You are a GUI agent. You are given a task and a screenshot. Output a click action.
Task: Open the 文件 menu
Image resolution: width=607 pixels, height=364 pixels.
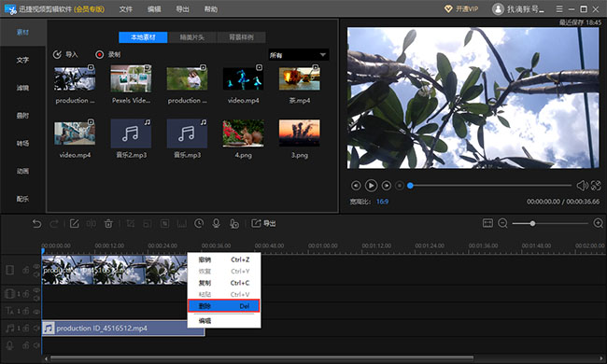pyautogui.click(x=125, y=9)
